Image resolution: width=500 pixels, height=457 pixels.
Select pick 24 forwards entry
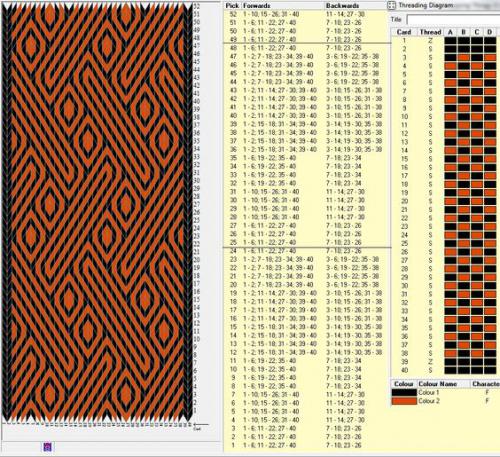(269, 251)
